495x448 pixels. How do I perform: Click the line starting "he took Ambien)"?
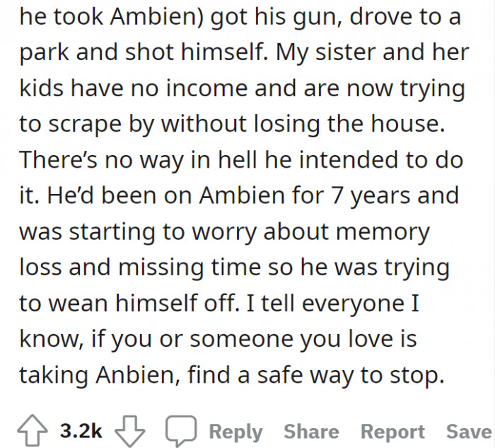[x=240, y=16]
